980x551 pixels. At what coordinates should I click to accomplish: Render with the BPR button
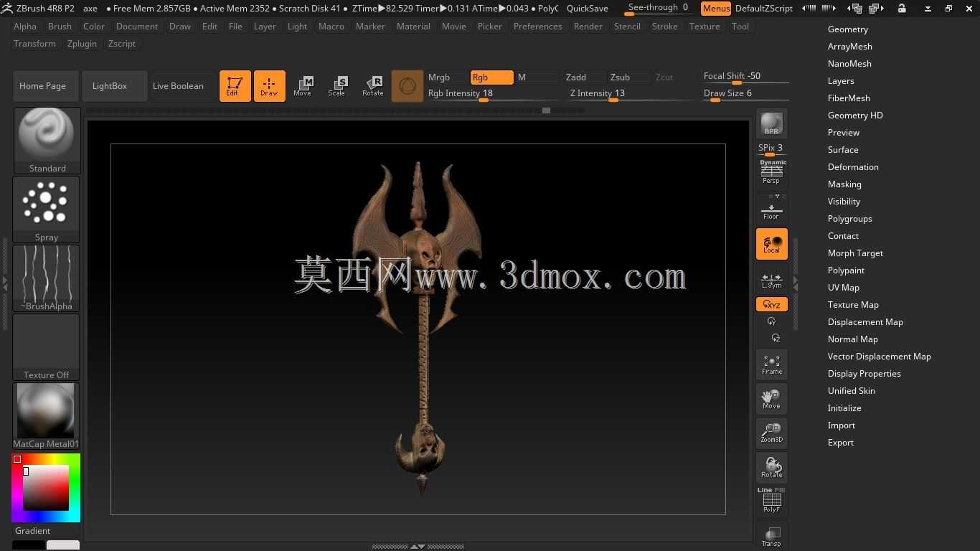click(772, 123)
